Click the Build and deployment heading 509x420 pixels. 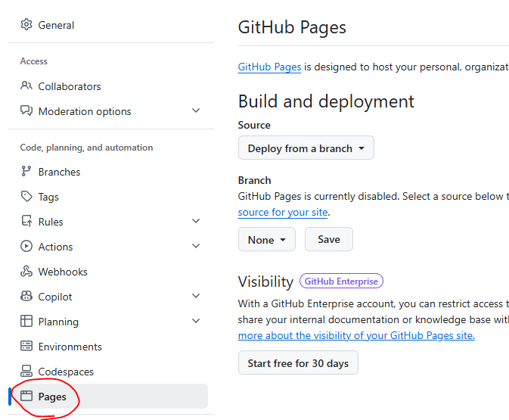click(x=326, y=101)
